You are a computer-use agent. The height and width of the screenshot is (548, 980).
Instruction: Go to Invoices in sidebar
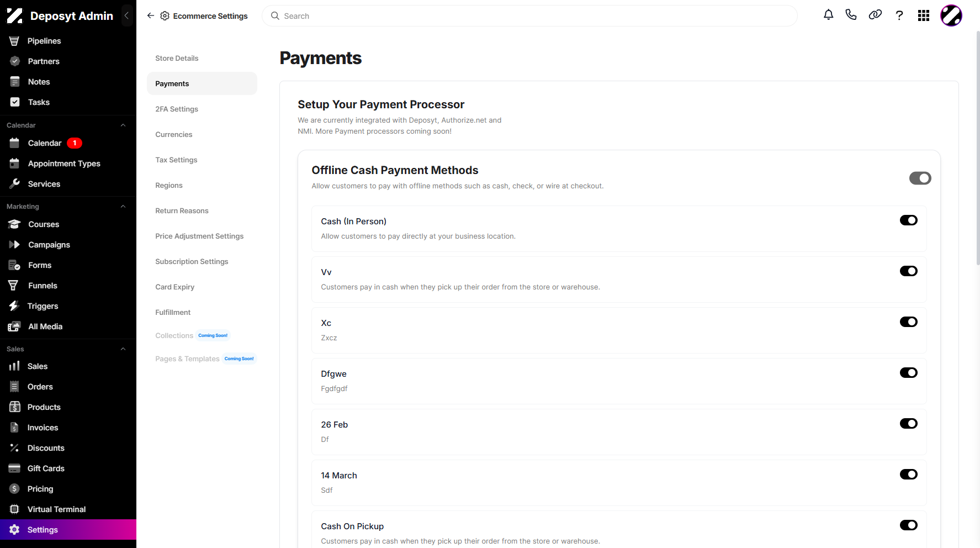click(68, 428)
